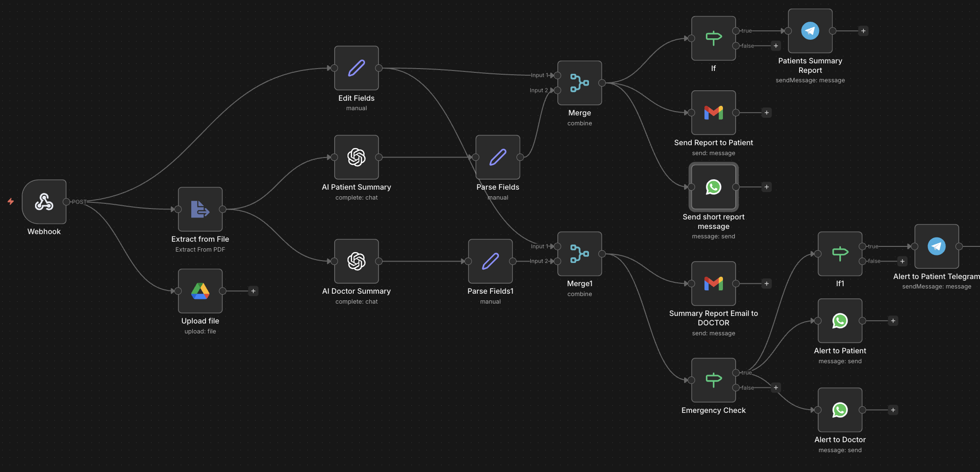Screen dimensions: 980x472
Task: Open the Edit Fields node
Action: [x=356, y=68]
